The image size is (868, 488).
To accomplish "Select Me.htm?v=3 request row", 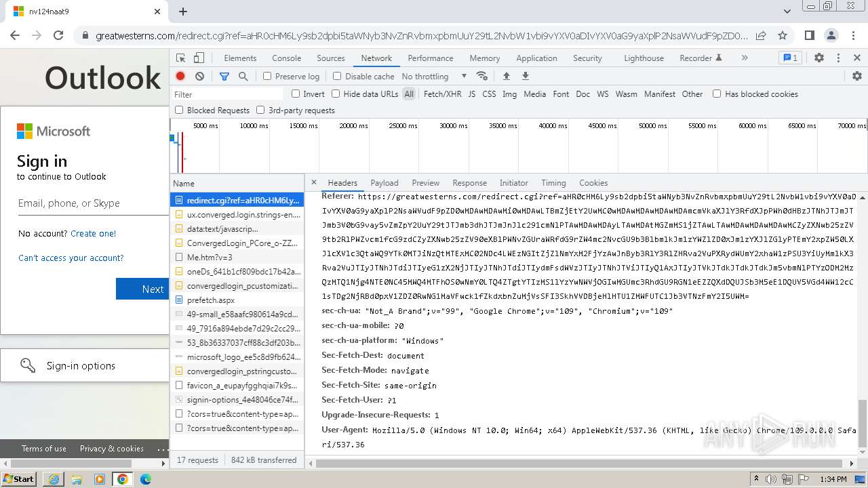I will (x=237, y=258).
